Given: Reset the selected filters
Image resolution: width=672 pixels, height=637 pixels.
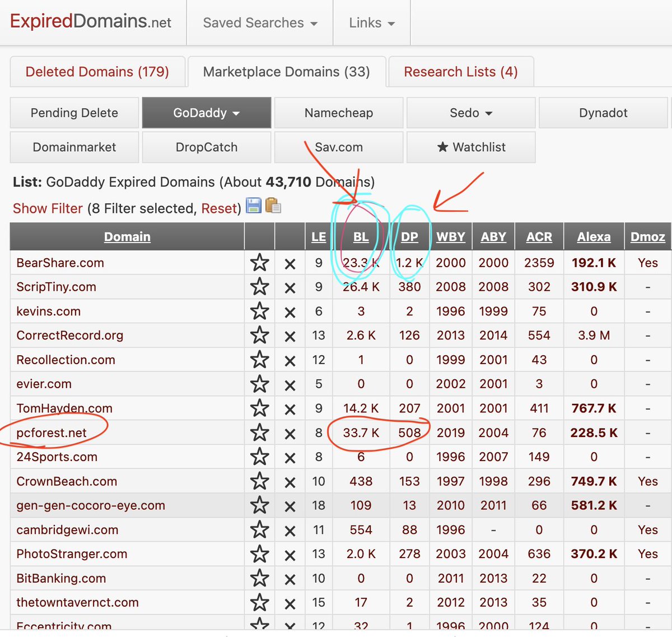Looking at the screenshot, I should pos(218,208).
